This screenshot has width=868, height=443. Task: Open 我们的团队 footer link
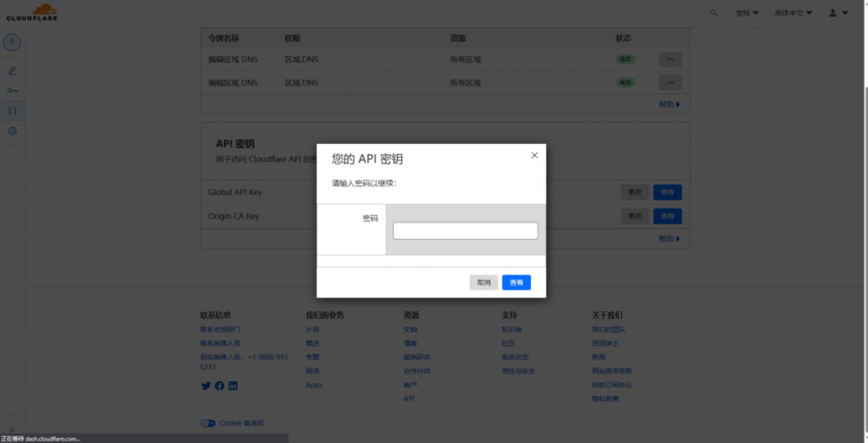click(609, 329)
